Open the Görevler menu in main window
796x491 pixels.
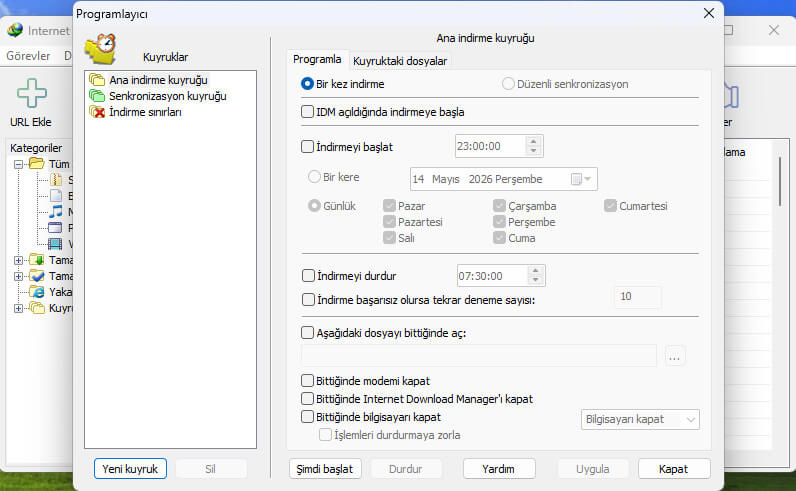pos(28,56)
